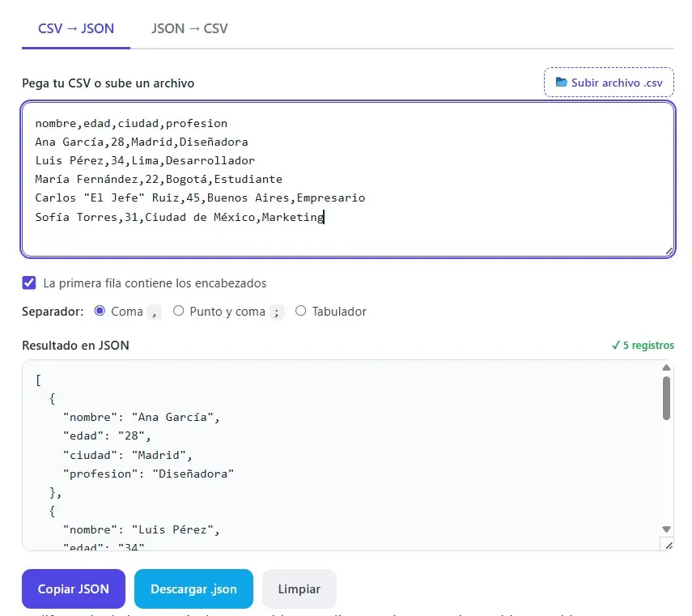
Task: Click Descargar .json to download
Action: point(193,588)
